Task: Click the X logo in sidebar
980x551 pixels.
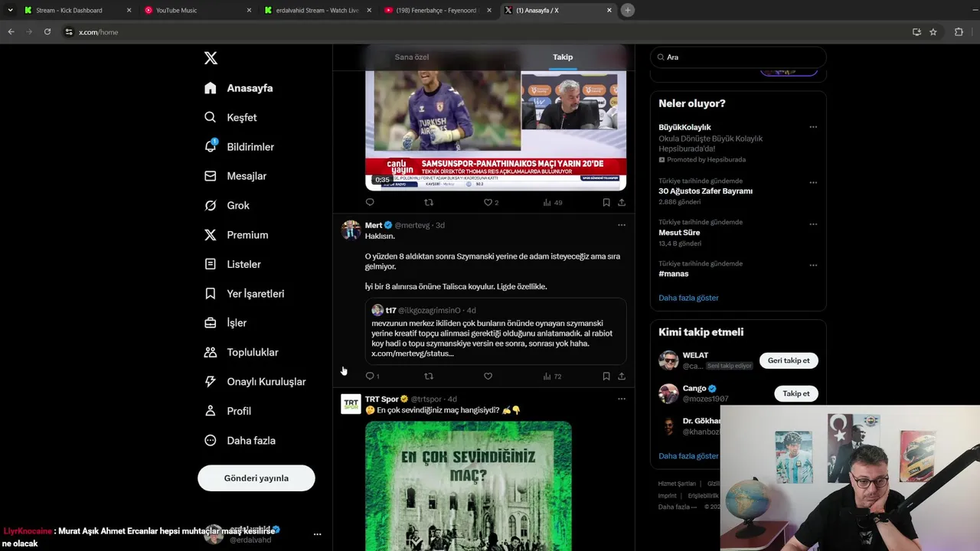Action: 211,58
